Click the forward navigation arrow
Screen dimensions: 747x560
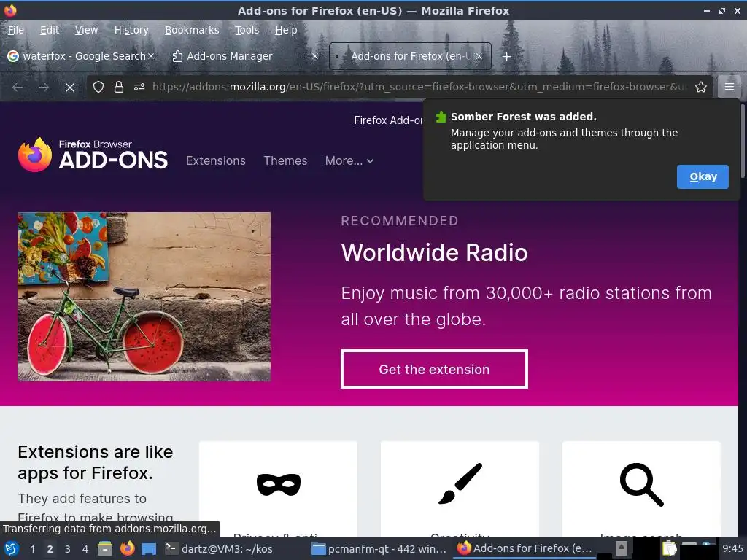(x=43, y=87)
